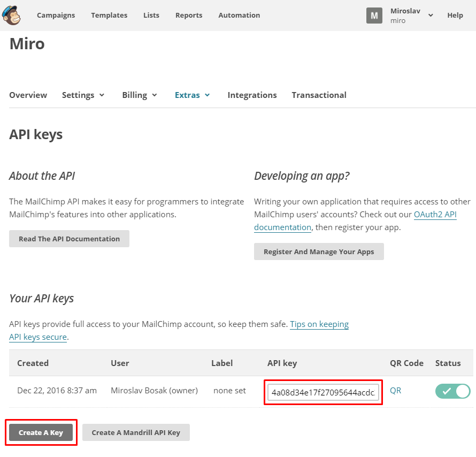Screen dimensions: 476x457
Task: Click the 'Dec 22, 2016 8:37 am' cell
Action: tap(57, 391)
